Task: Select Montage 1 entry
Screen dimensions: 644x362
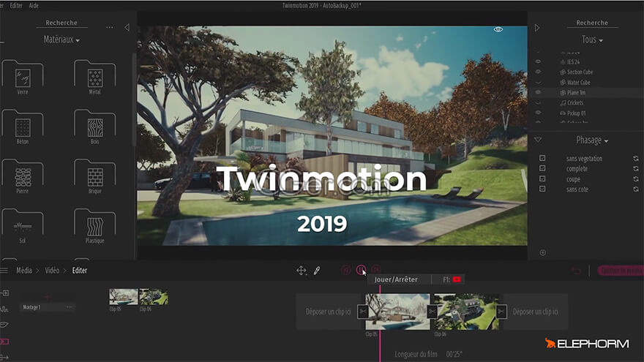Action: pyautogui.click(x=48, y=307)
